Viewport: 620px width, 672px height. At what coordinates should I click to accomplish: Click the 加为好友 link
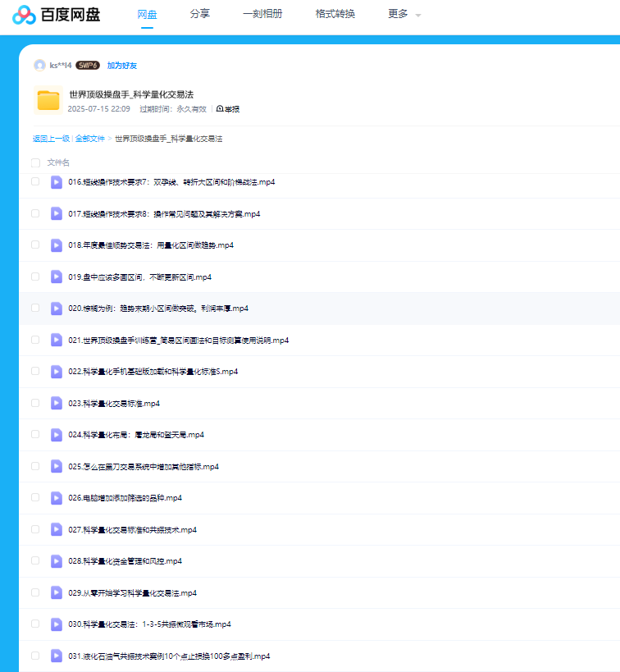tap(122, 66)
